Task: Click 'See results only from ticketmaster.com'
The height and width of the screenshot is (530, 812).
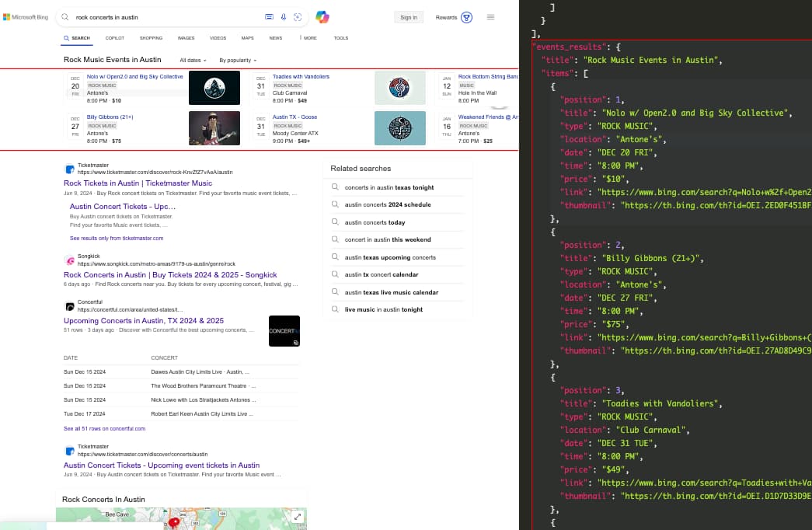Action: point(117,239)
